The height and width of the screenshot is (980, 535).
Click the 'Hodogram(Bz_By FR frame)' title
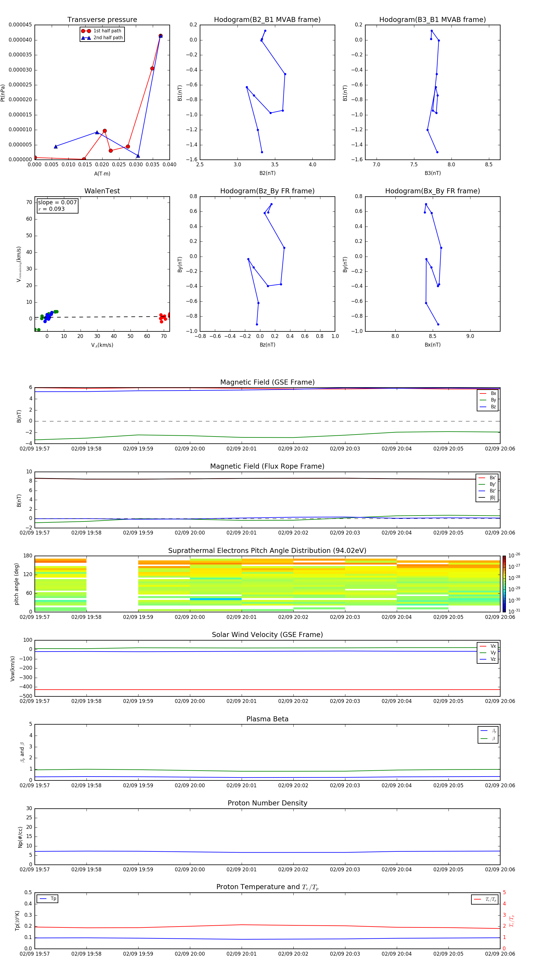pos(267,191)
